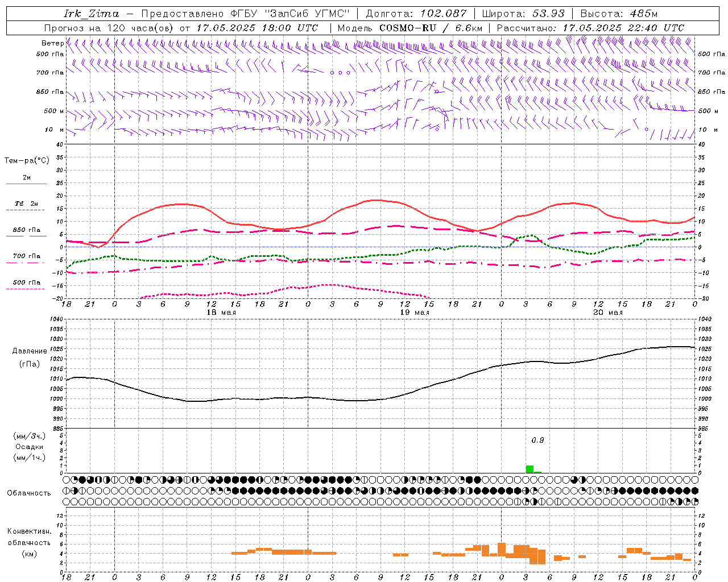Select the (мм/3ч.) precipitation unit label
The image size is (728, 582).
pyautogui.click(x=30, y=436)
